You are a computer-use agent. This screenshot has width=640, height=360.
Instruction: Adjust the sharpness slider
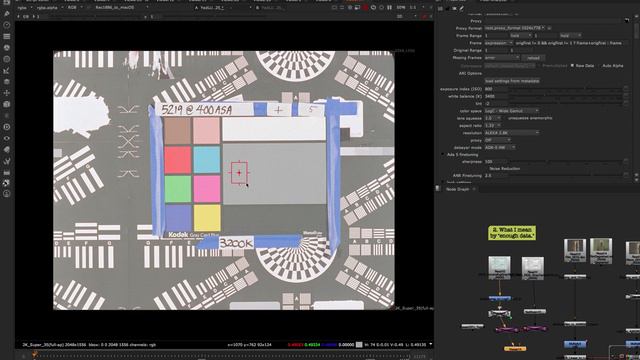(565, 162)
